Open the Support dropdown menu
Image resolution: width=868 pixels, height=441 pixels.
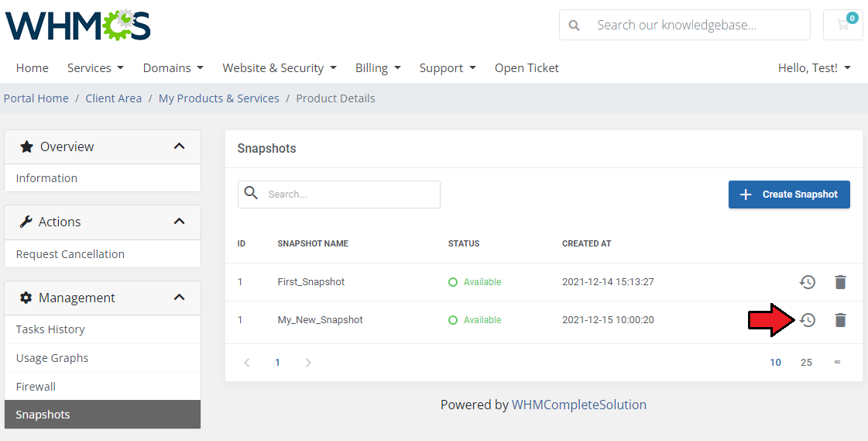point(448,67)
